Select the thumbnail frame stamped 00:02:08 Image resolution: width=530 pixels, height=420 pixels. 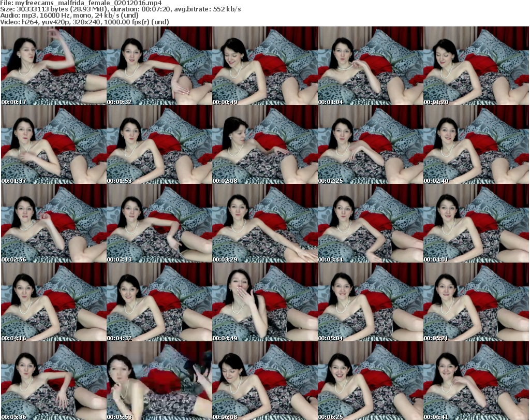click(264, 144)
